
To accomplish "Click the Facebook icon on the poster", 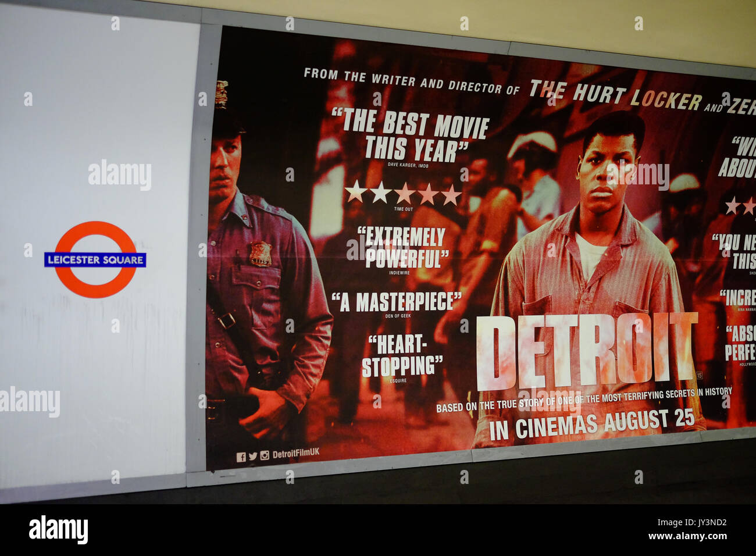I will click(x=241, y=457).
